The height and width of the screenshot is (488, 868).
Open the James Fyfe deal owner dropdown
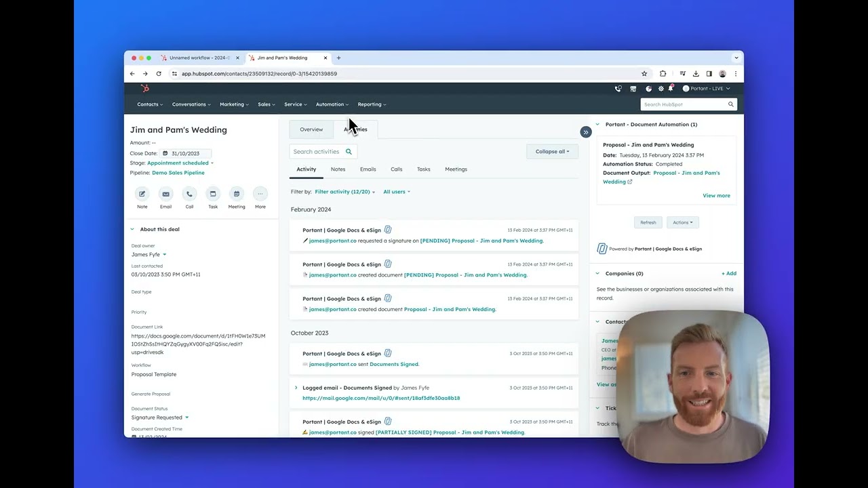[149, 255]
